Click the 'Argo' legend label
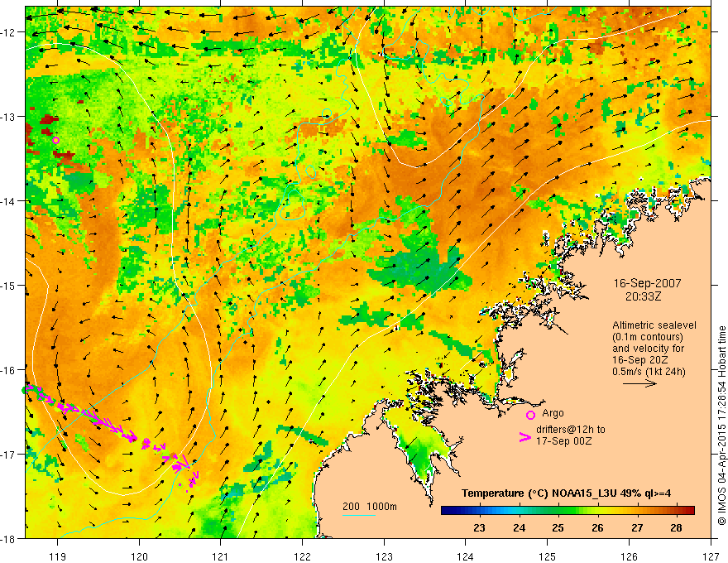 (x=553, y=413)
